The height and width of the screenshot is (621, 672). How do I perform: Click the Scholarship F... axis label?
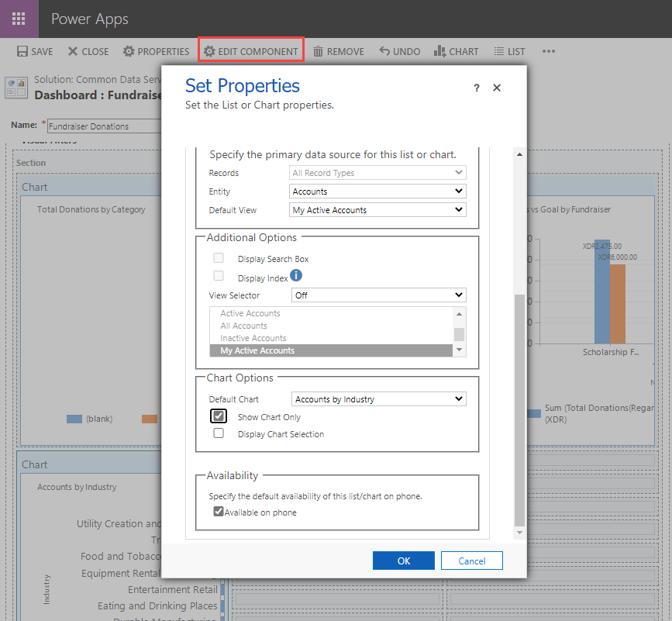coord(611,352)
